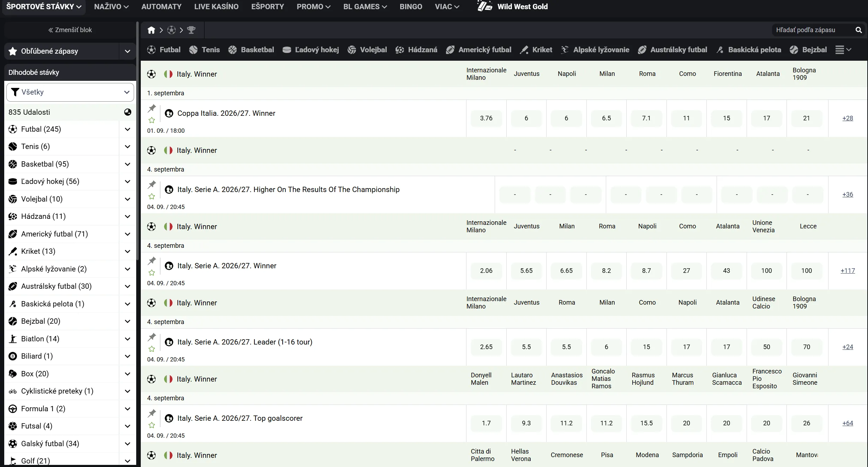Viewport: 868px width, 467px height.
Task: Open the +28 more markets link
Action: pos(848,118)
